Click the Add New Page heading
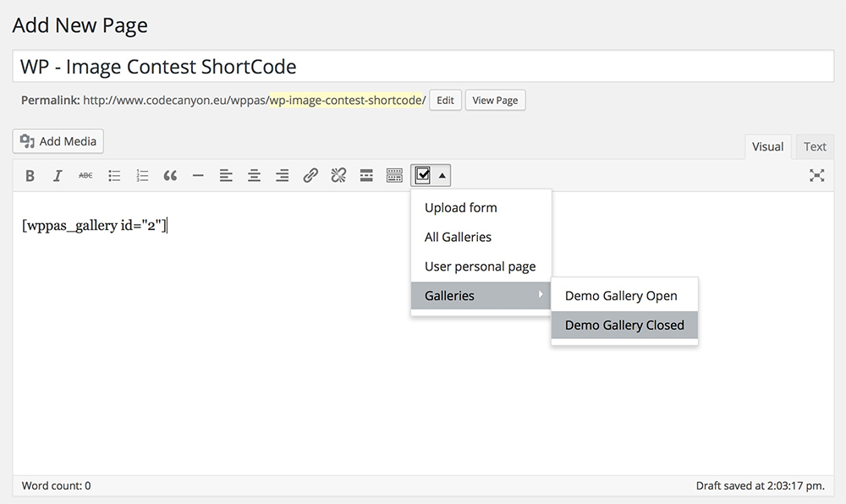The height and width of the screenshot is (504, 846). 80,25
